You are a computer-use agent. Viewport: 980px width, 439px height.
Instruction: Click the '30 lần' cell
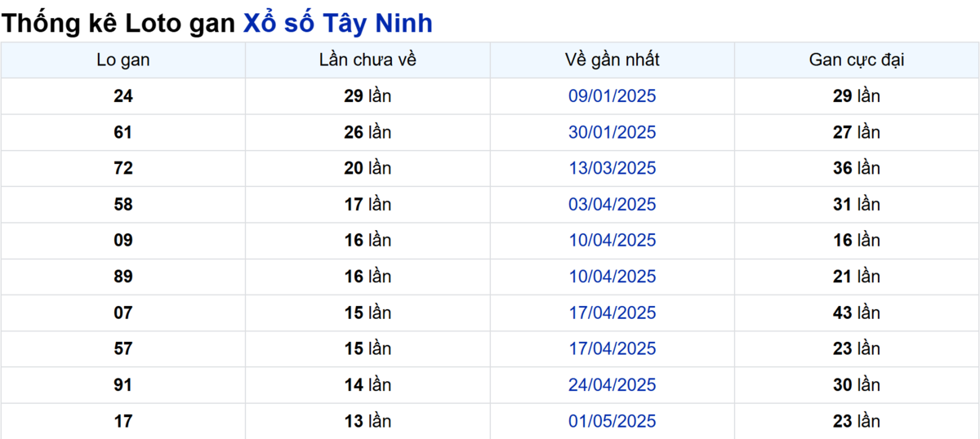[857, 384]
